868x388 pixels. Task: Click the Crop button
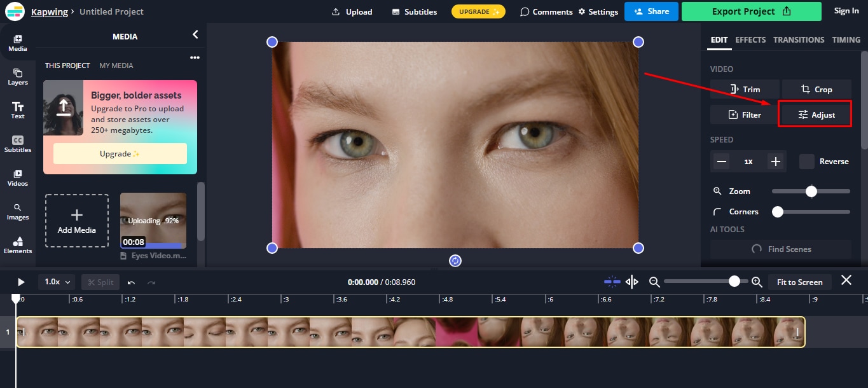(x=816, y=90)
